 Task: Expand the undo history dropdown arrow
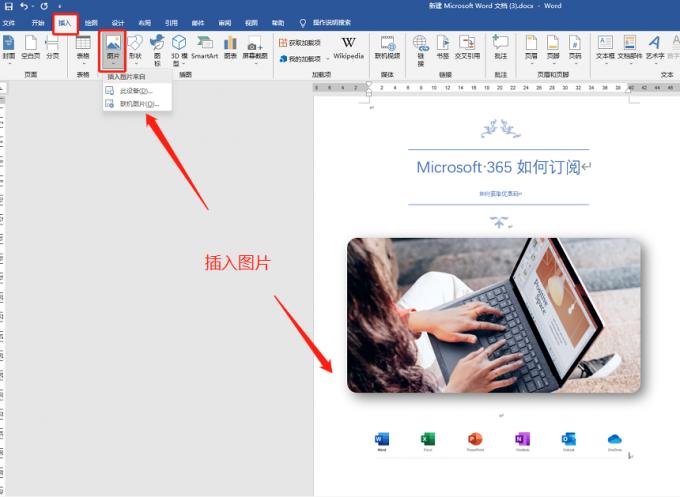tap(33, 7)
